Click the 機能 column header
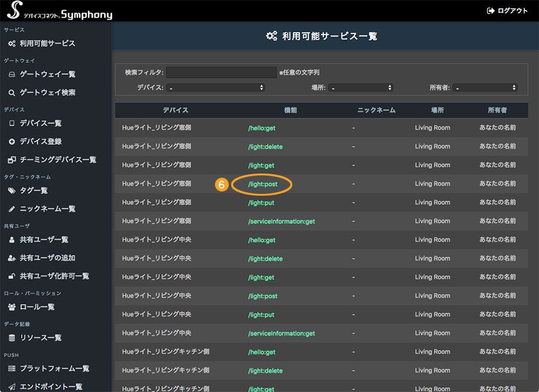 coord(290,110)
